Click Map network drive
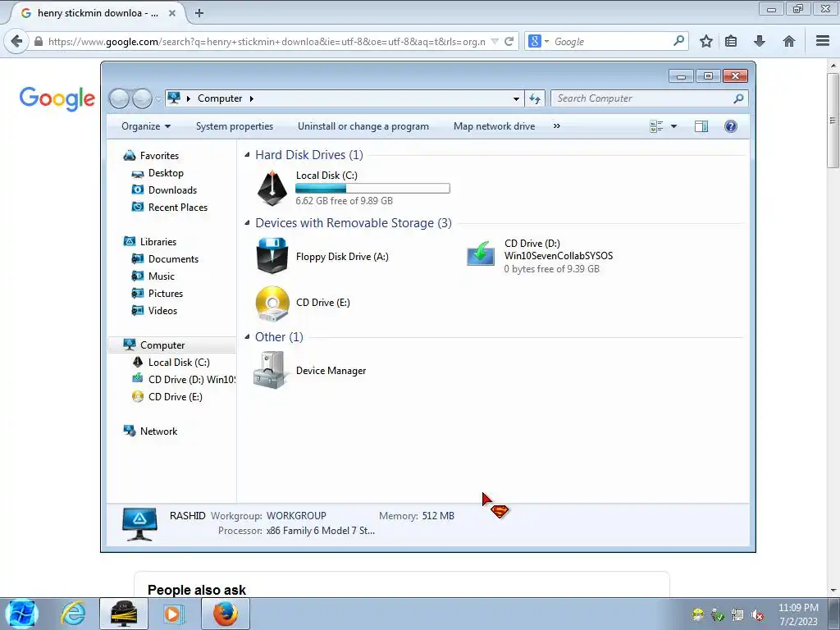 pyautogui.click(x=494, y=126)
